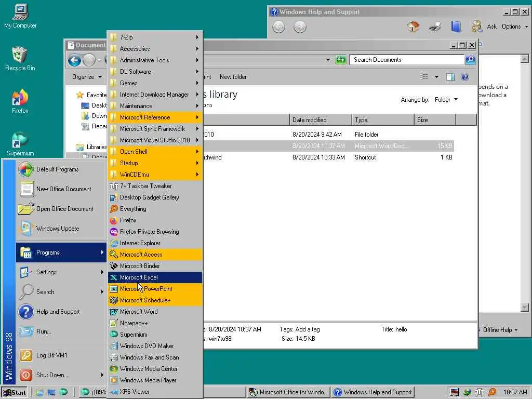Open the Options dropdown in Help window

pyautogui.click(x=514, y=26)
